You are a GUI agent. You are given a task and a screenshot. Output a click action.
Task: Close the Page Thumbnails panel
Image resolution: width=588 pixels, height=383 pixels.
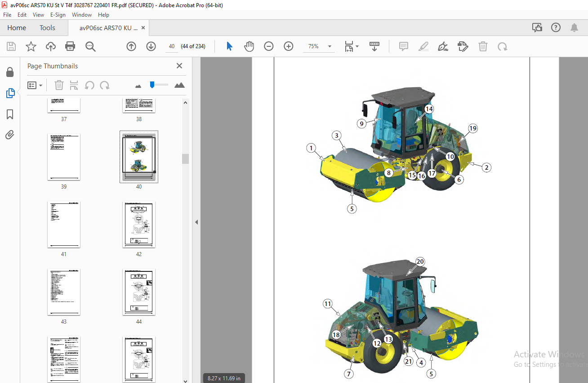coord(179,66)
